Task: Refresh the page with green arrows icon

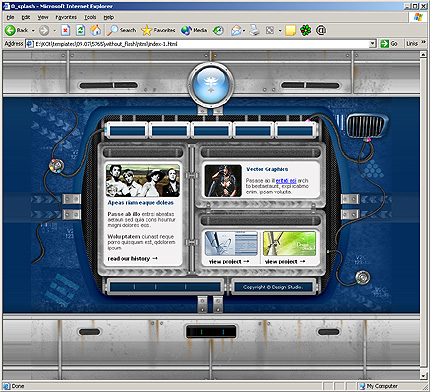Action: point(80,31)
